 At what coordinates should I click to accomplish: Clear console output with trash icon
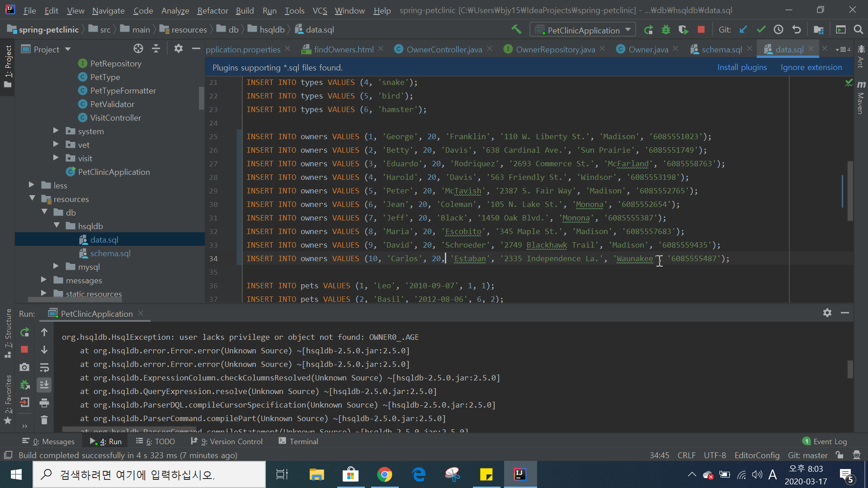(44, 420)
